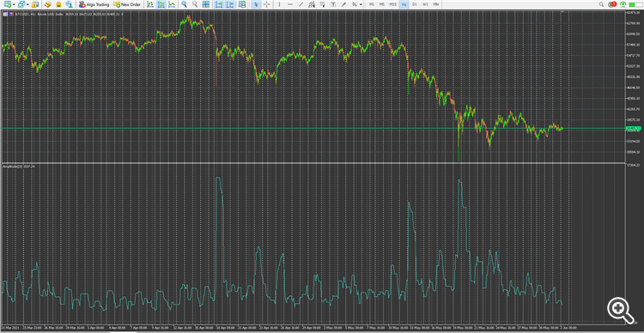Tile chart windows with grid icon
The image size is (644, 333).
[x=206, y=4]
